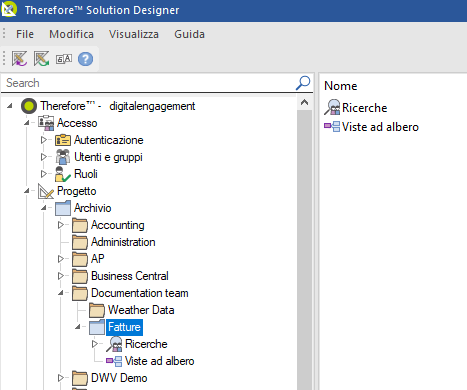Select the digitalengagement root label
The height and width of the screenshot is (390, 467).
click(152, 106)
